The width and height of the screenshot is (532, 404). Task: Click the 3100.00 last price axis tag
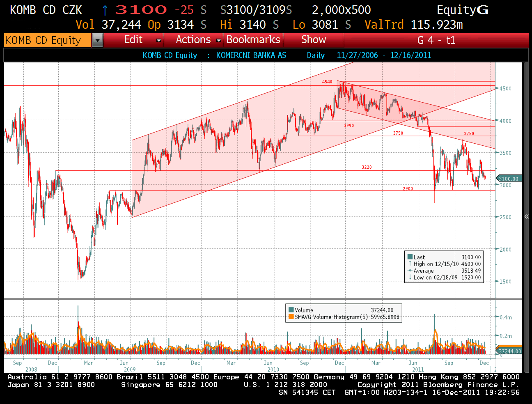pos(508,179)
